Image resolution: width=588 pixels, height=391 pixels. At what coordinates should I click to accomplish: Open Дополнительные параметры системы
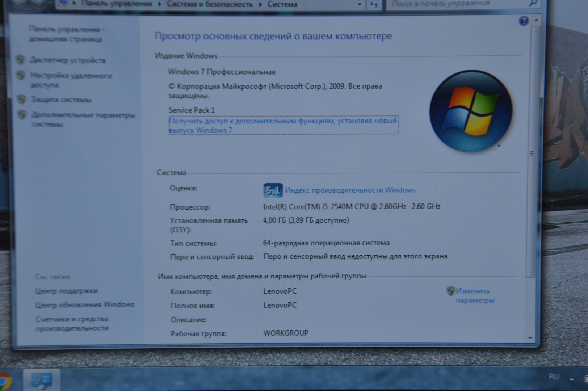pyautogui.click(x=83, y=119)
